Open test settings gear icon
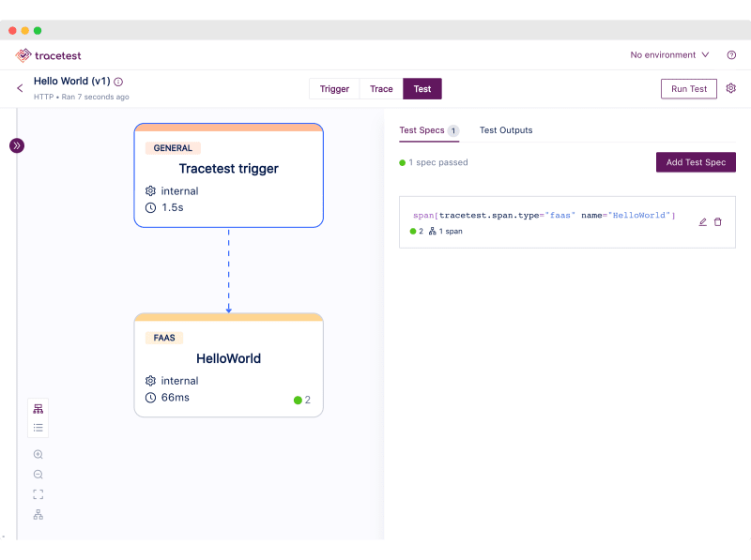 click(x=730, y=88)
